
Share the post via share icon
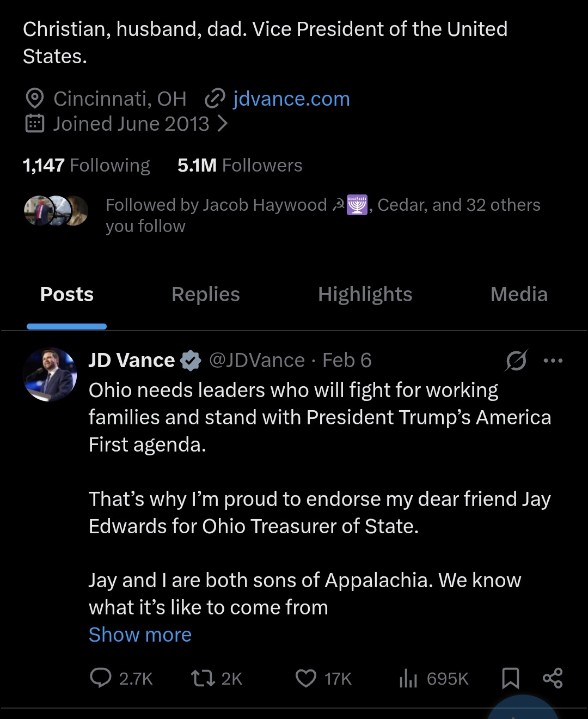click(x=553, y=678)
